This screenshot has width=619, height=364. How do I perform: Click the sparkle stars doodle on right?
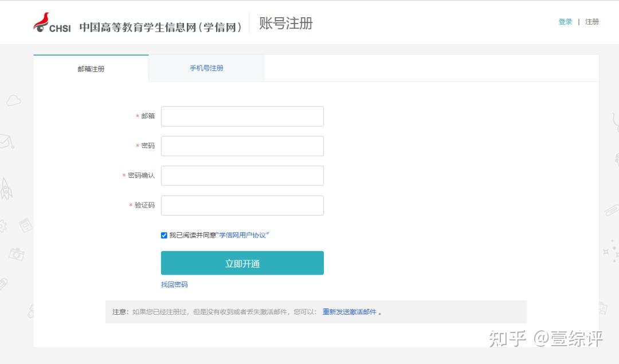point(611,251)
